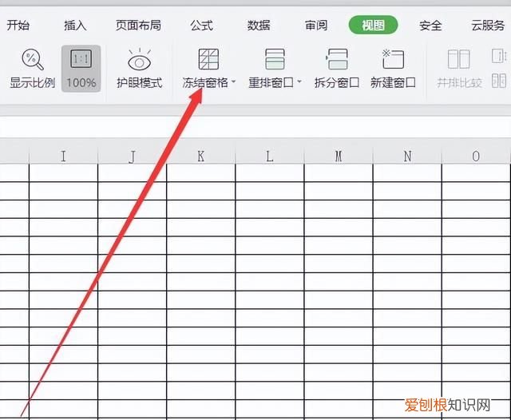Viewport: 511px width, 420px height.
Task: Open the 云服务 tab
Action: (488, 25)
